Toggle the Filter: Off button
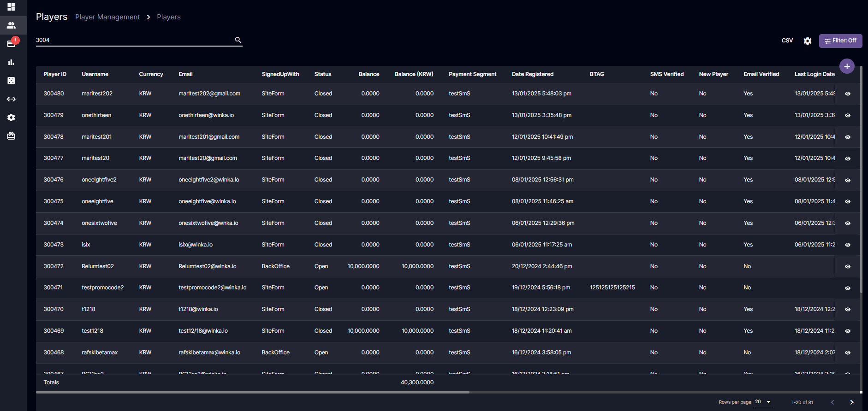868x411 pixels. click(840, 41)
